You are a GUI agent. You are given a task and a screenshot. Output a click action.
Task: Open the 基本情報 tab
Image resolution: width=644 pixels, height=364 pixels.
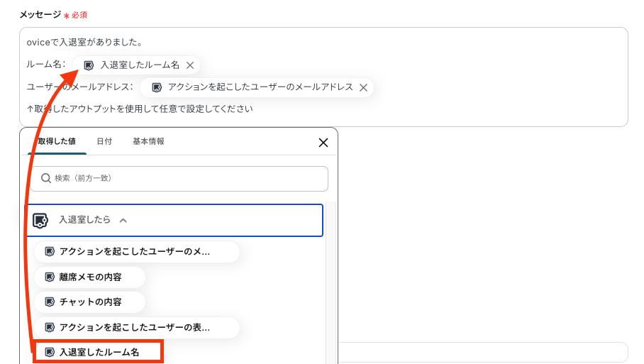(x=148, y=141)
